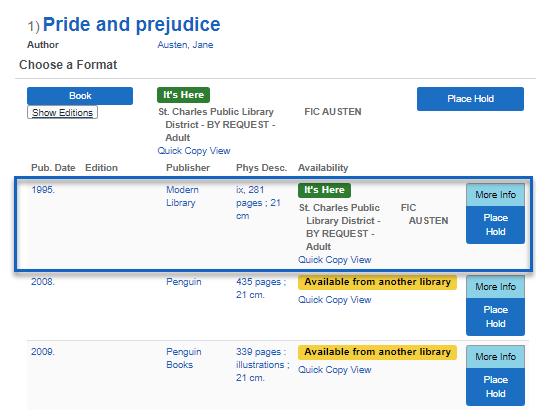
Task: Click the 2008. publication date link
Action: (x=43, y=282)
